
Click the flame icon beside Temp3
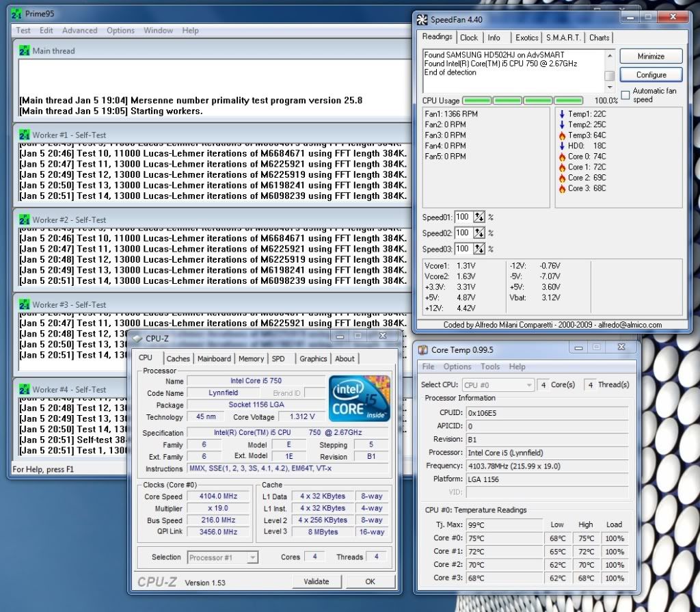pyautogui.click(x=562, y=135)
